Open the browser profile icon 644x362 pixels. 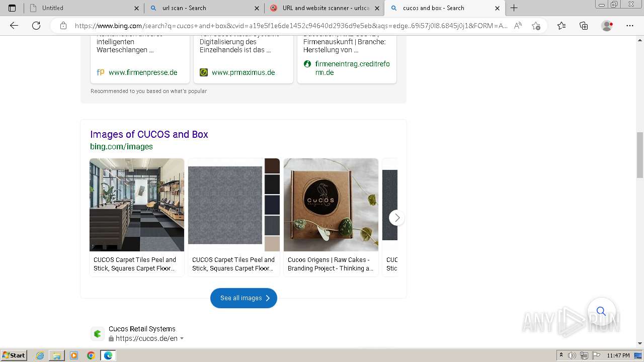click(x=607, y=26)
